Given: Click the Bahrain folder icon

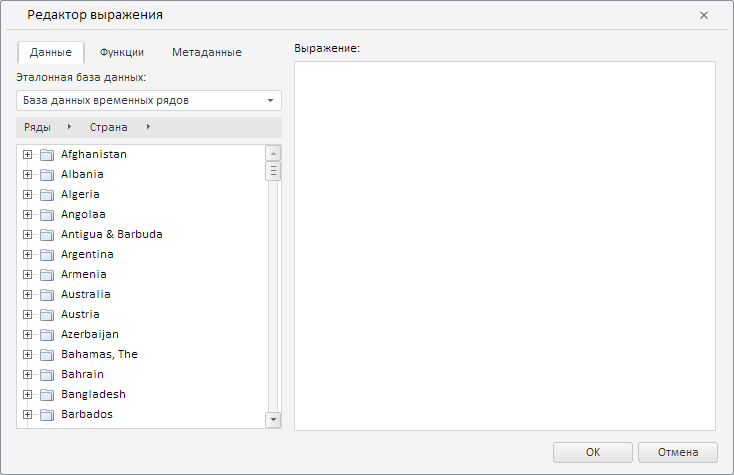Looking at the screenshot, I should point(46,375).
